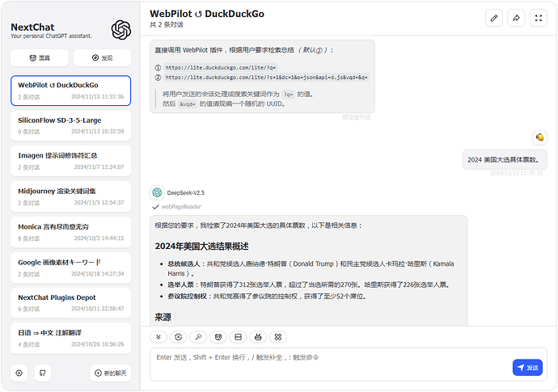The height and width of the screenshot is (392, 558).
Task: Click the pencil edit title icon
Action: tap(494, 18)
